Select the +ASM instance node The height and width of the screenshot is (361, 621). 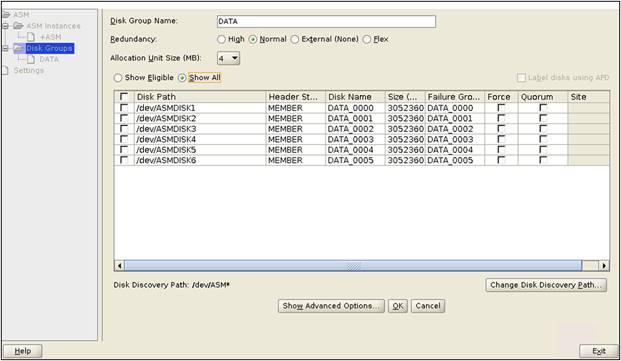point(51,37)
